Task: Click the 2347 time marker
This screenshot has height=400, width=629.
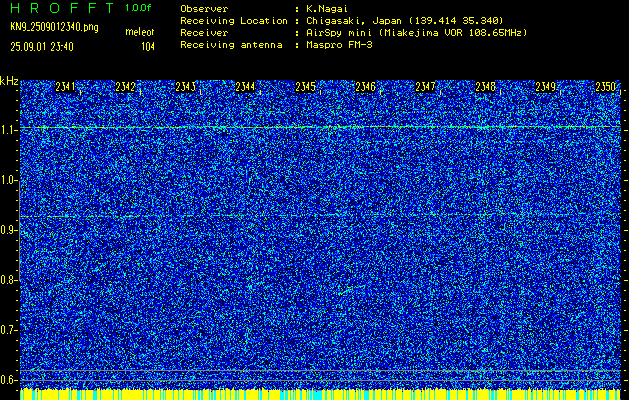Action: pos(425,87)
